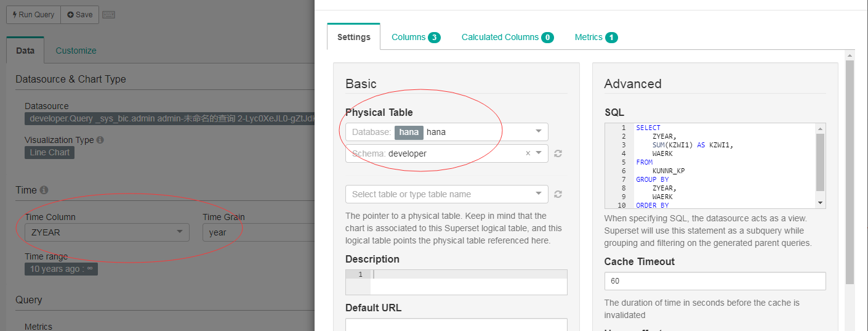The height and width of the screenshot is (331, 868).
Task: Click the info icon beside the Time heading
Action: click(44, 190)
